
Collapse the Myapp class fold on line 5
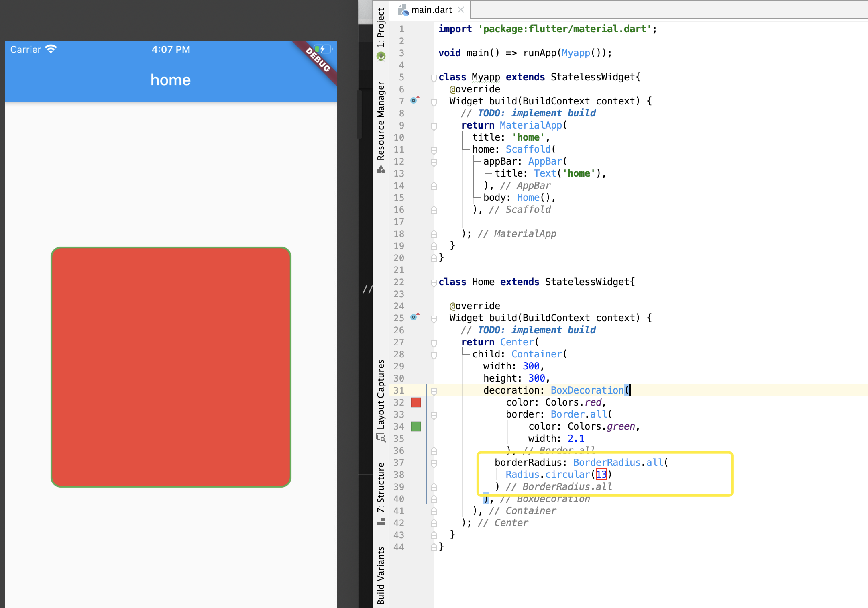(434, 78)
